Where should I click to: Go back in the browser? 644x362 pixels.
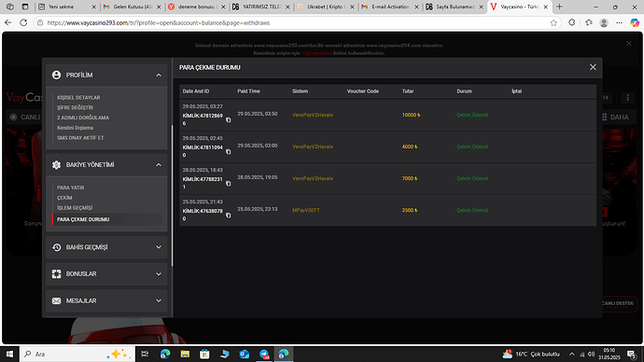7,22
